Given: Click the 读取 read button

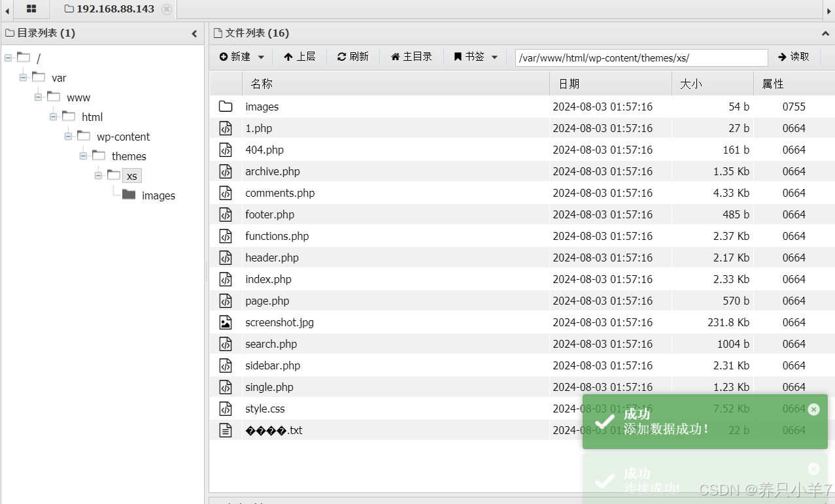Looking at the screenshot, I should click(x=794, y=57).
